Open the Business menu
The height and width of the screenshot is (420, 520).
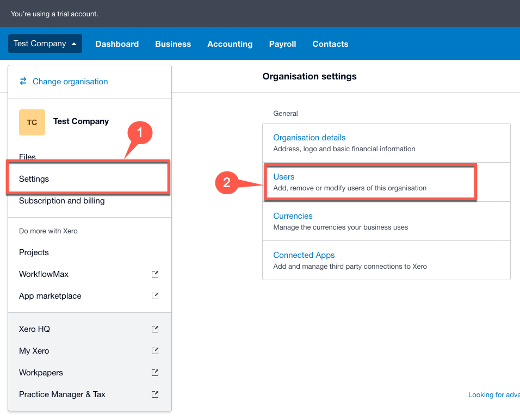(173, 44)
